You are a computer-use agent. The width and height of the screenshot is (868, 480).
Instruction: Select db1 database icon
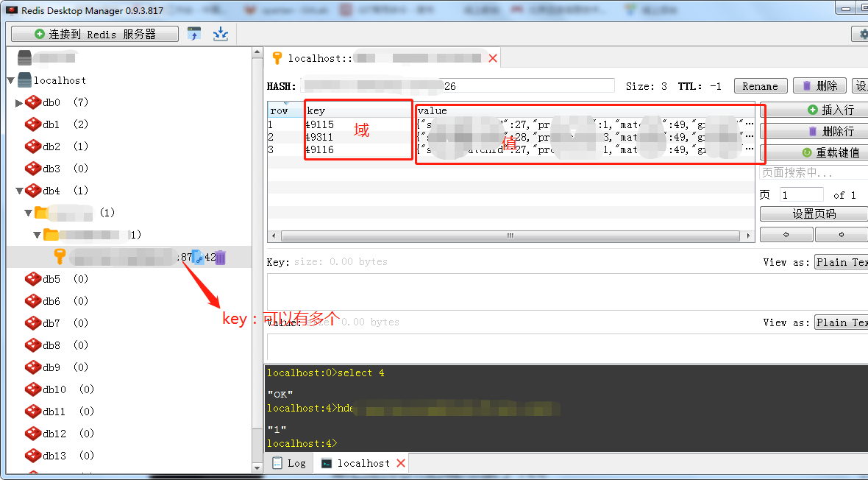33,124
